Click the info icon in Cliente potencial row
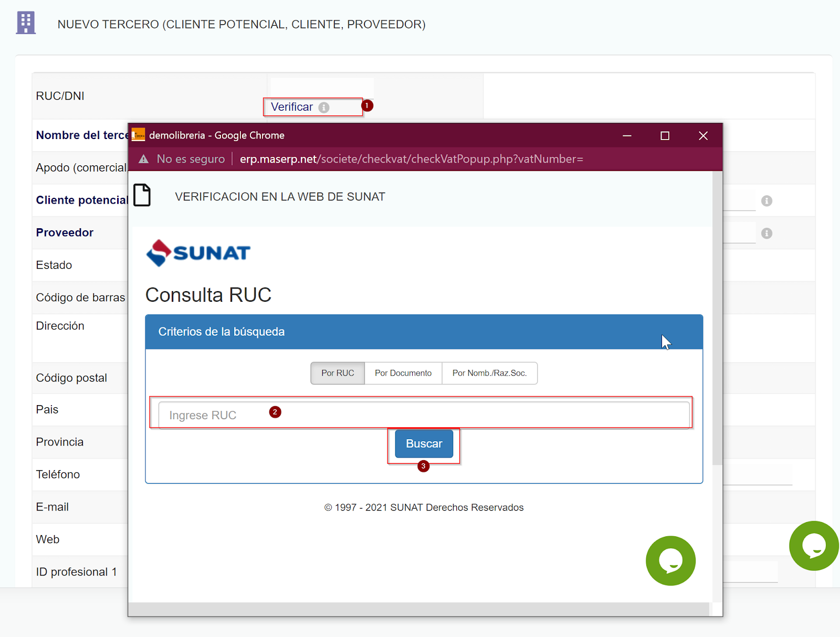The width and height of the screenshot is (840, 637). point(766,200)
